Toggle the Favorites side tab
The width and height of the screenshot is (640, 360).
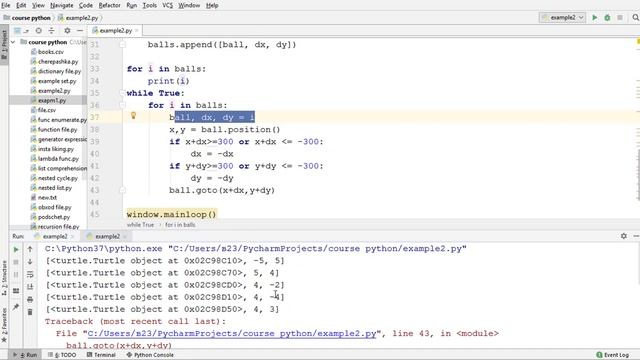point(4,325)
